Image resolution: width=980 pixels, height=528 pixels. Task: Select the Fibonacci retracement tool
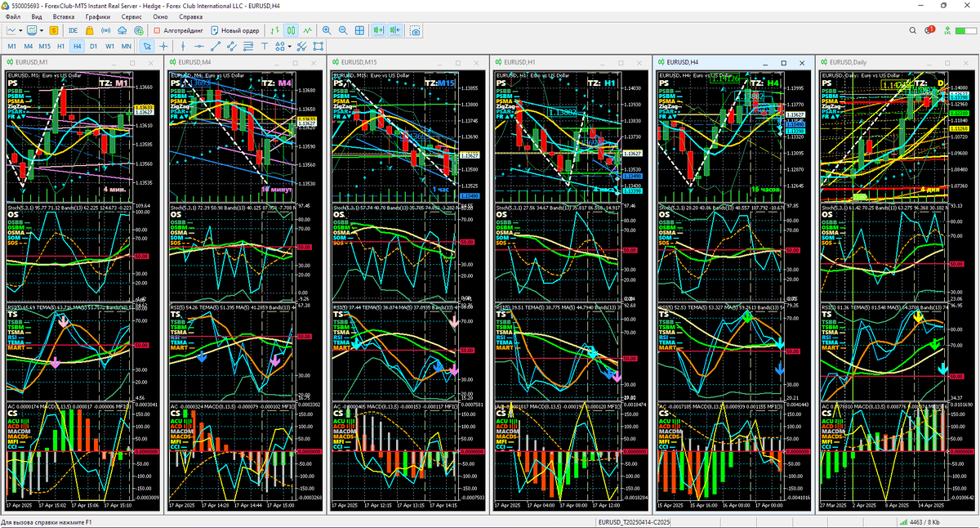[247, 47]
